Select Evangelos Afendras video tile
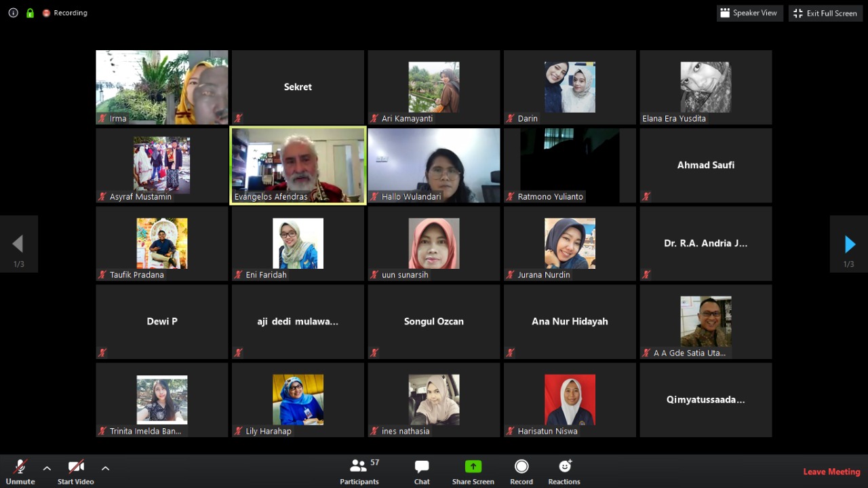 tap(298, 165)
